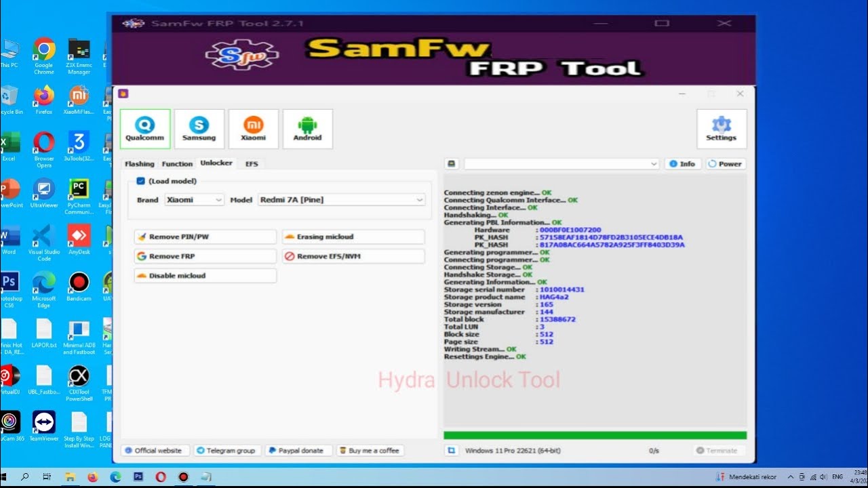The width and height of the screenshot is (868, 488).
Task: Click ENG language indicator in tray
Action: point(837,477)
